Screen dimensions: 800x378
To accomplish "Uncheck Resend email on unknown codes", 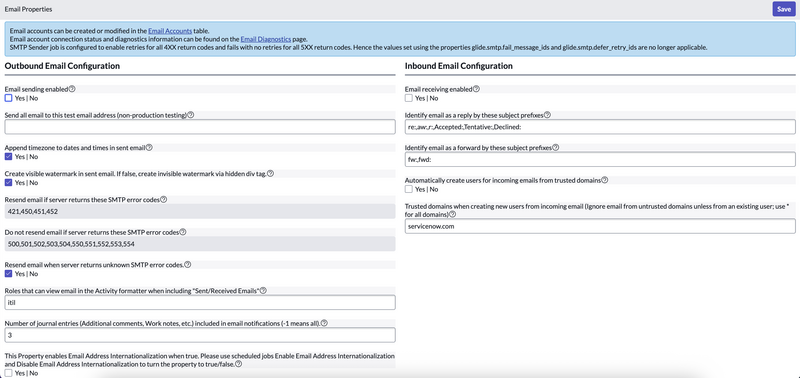I will tap(8, 274).
